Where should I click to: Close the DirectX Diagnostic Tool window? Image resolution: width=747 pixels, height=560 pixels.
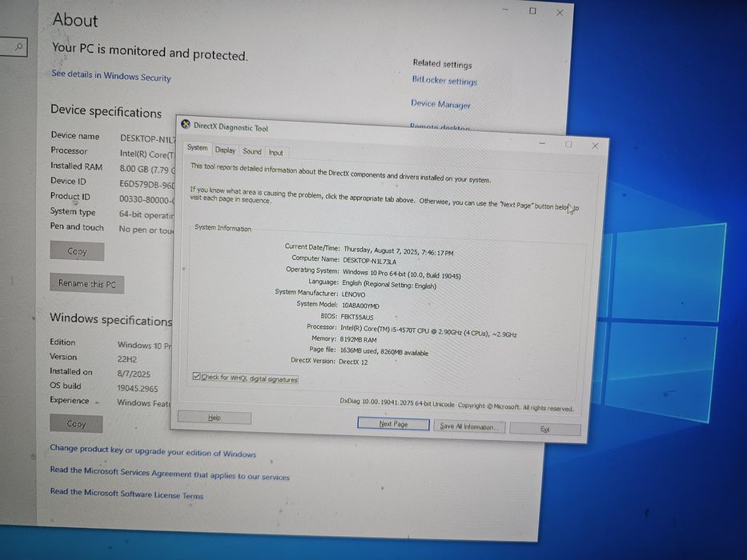pos(595,146)
